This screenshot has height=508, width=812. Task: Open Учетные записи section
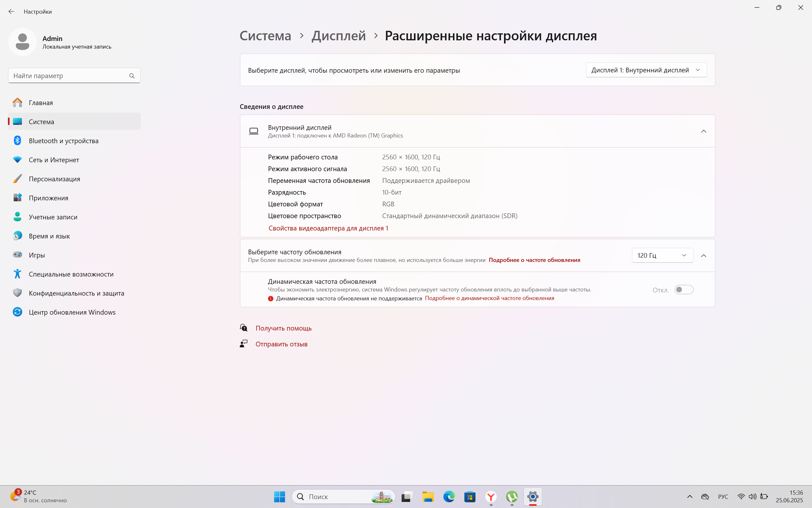tap(74, 217)
